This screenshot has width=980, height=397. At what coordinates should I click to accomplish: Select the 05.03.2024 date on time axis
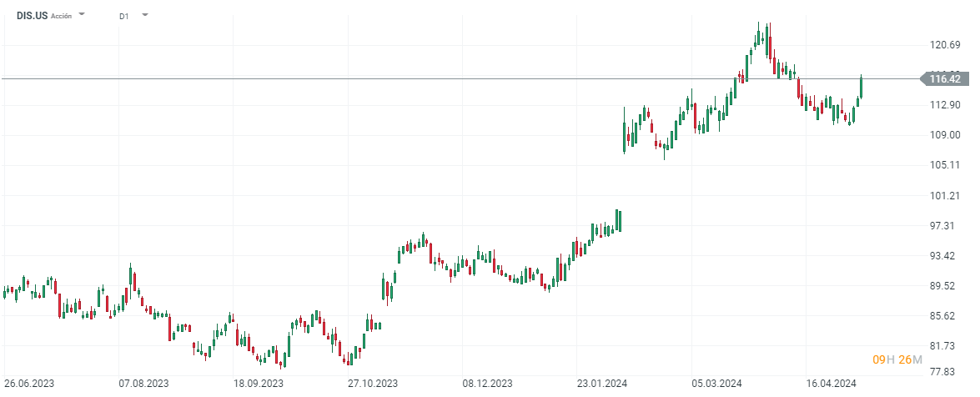tap(716, 384)
